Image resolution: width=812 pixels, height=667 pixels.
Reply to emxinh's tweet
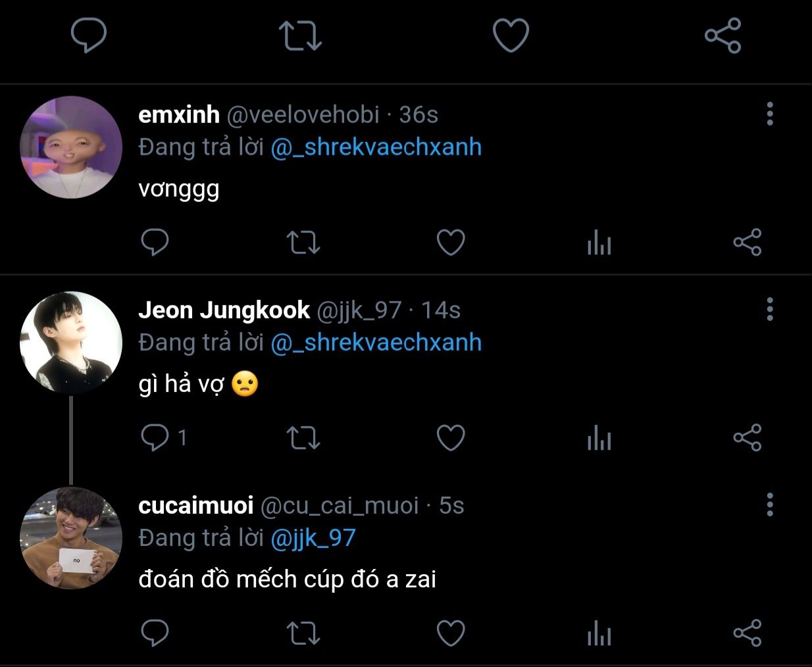[155, 243]
